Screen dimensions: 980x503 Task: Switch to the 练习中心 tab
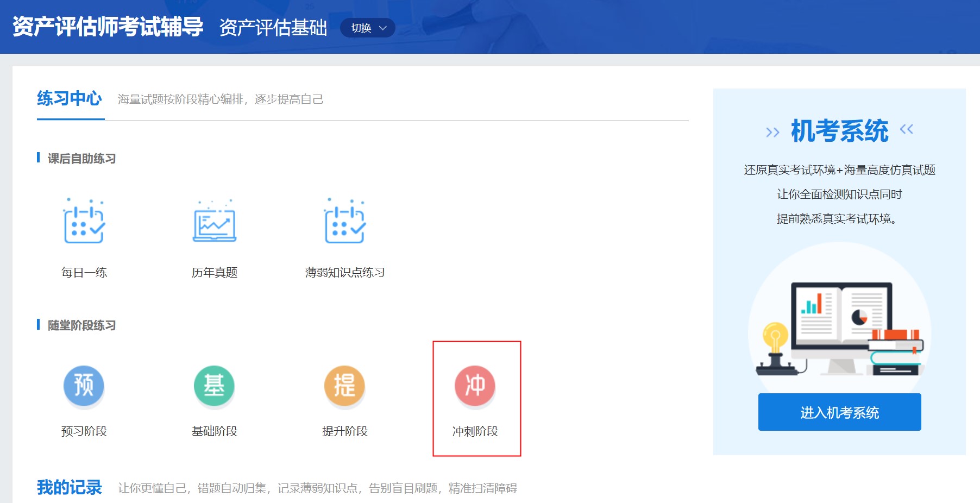click(70, 99)
